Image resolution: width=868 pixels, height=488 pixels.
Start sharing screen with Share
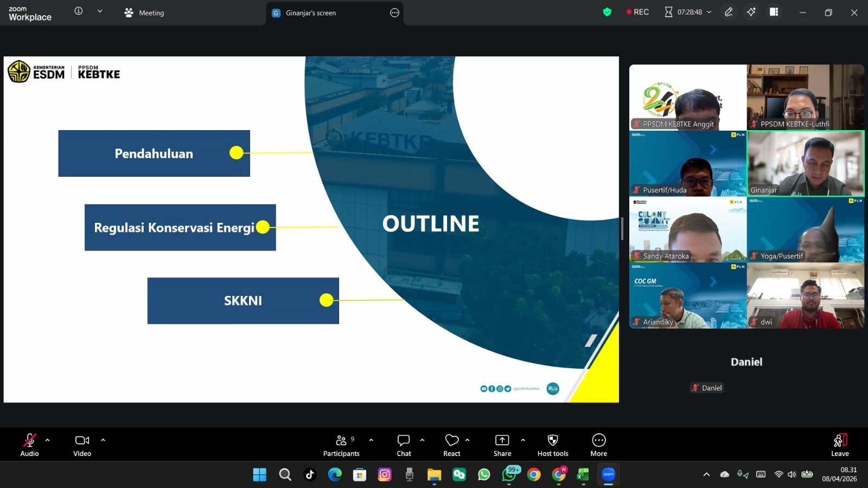pyautogui.click(x=502, y=445)
